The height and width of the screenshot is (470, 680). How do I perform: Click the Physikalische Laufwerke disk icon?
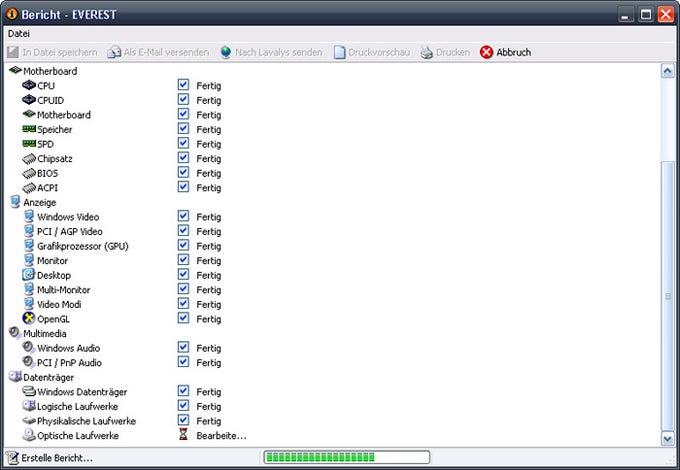click(29, 421)
